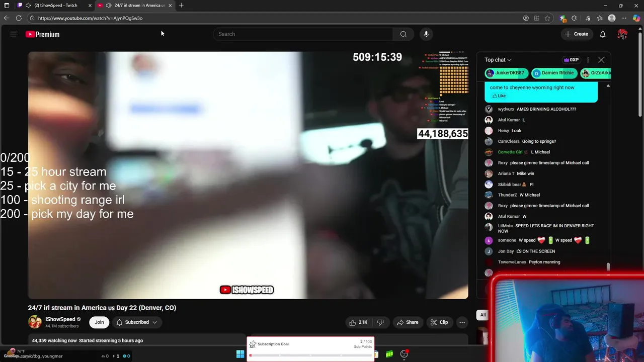Click the live stream video player
The height and width of the screenshot is (362, 644).
248,175
